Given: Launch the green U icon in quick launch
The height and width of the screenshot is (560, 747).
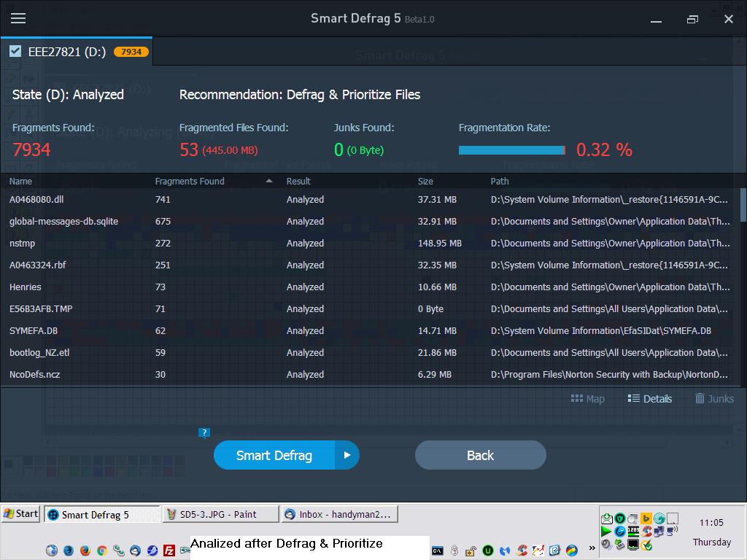Looking at the screenshot, I should [488, 551].
